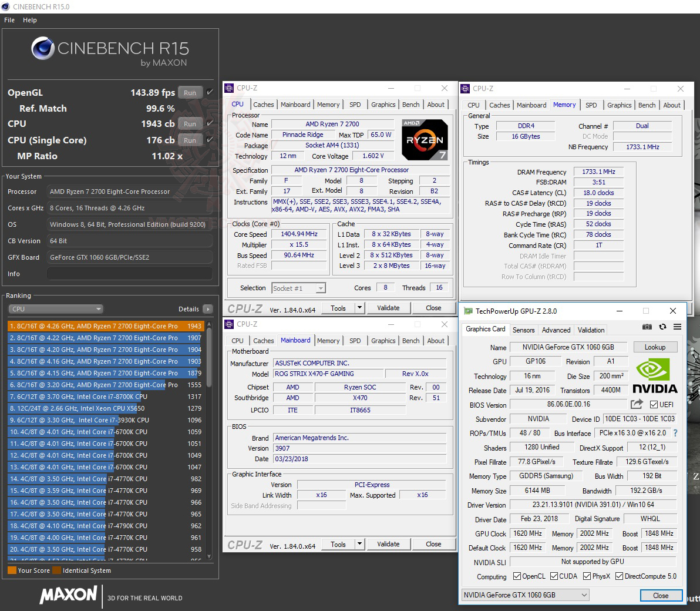Image resolution: width=700 pixels, height=611 pixels.
Task: Open the File menu in Cinebench
Action: [x=9, y=20]
